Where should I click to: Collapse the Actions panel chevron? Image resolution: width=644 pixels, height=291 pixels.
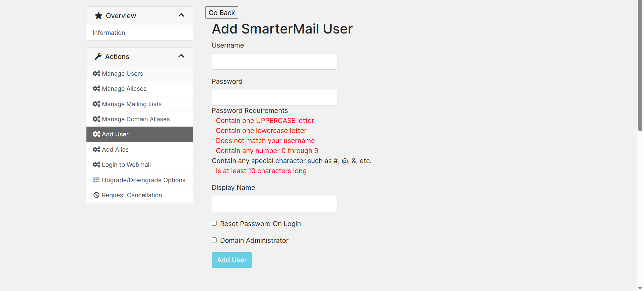click(x=181, y=56)
